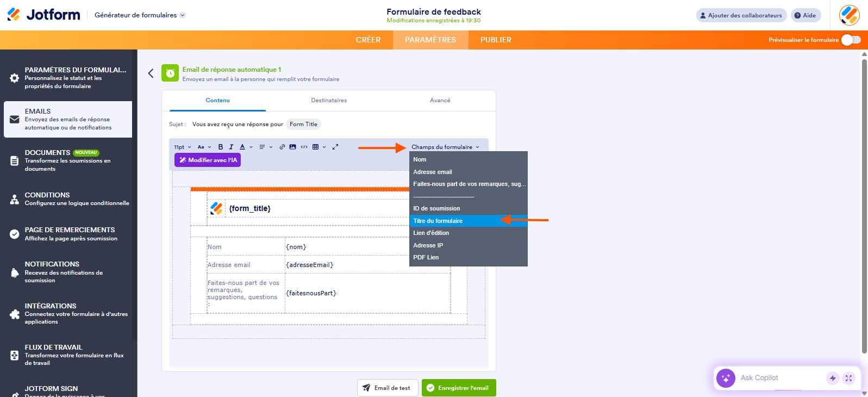Select the Destinataires tab

point(329,100)
